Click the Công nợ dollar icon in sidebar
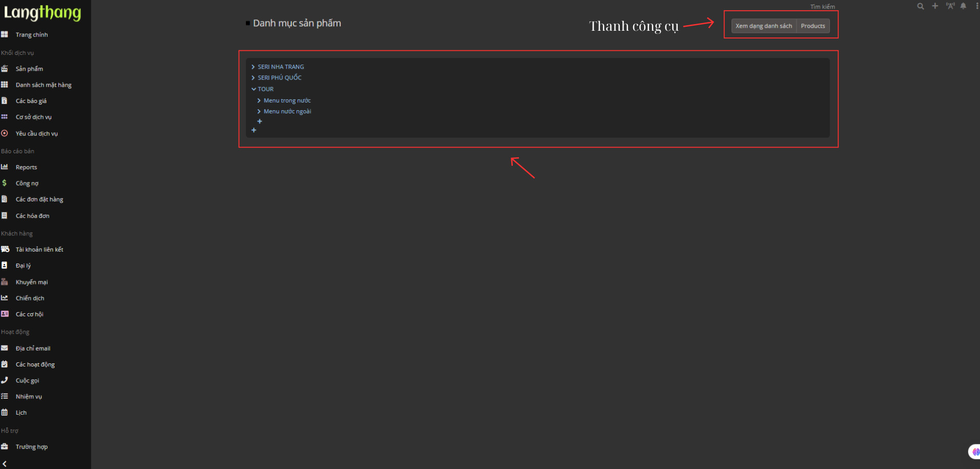The width and height of the screenshot is (980, 469). (5, 183)
